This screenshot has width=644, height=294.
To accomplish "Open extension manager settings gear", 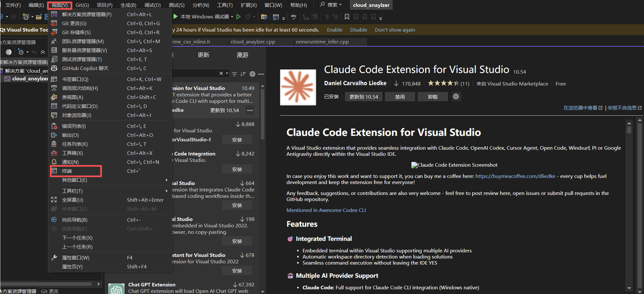I will [x=252, y=74].
